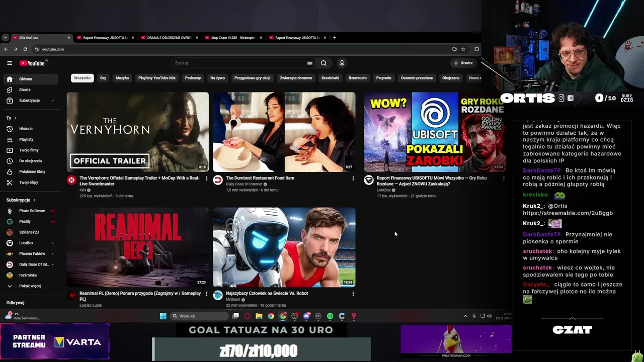Select the Muzyka filter chip

(x=122, y=78)
